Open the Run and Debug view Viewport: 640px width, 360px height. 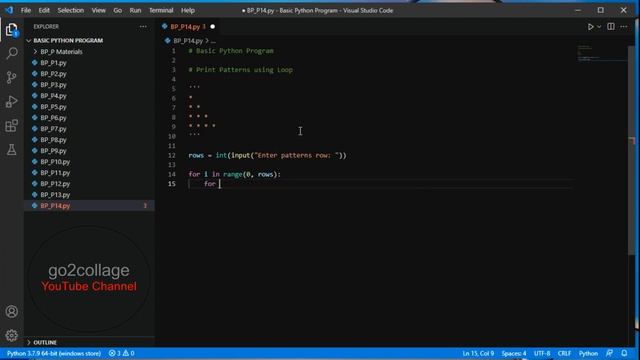click(12, 101)
